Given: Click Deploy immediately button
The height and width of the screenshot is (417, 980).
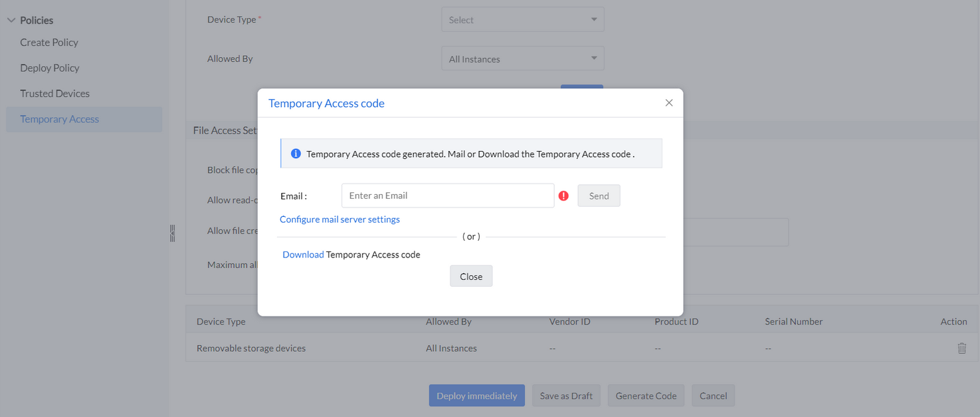Looking at the screenshot, I should 476,396.
